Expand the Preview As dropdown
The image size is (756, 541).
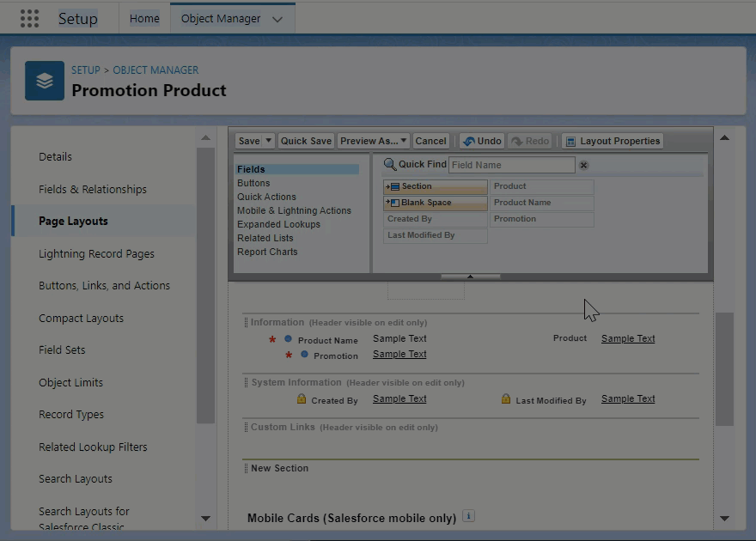coord(404,141)
